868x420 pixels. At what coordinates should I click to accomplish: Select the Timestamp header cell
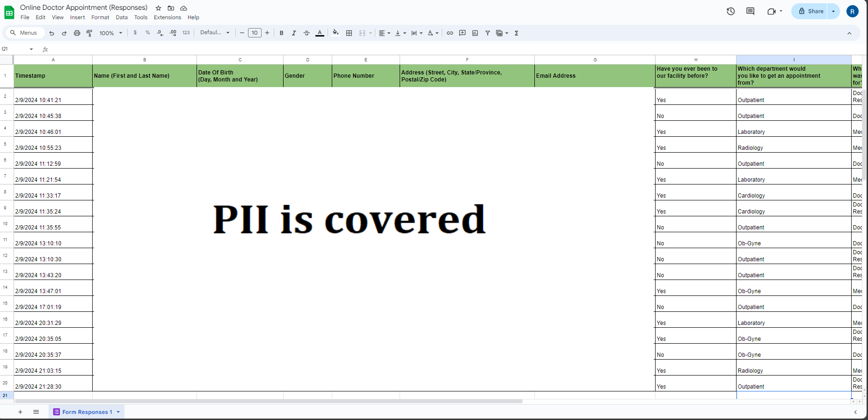(53, 76)
